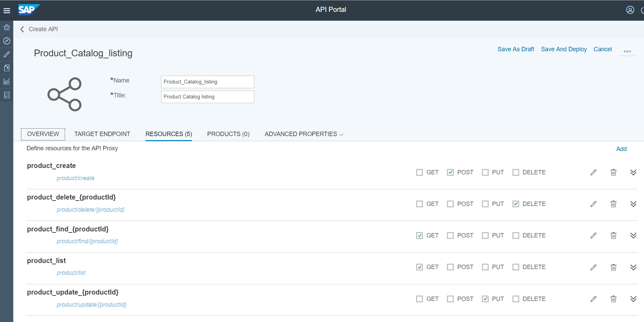Check PUT for product_create
The image size is (644, 322).
(x=485, y=172)
